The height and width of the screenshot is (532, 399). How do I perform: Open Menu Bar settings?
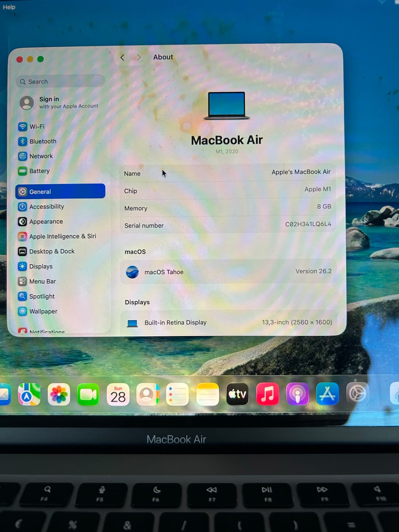pos(37,281)
